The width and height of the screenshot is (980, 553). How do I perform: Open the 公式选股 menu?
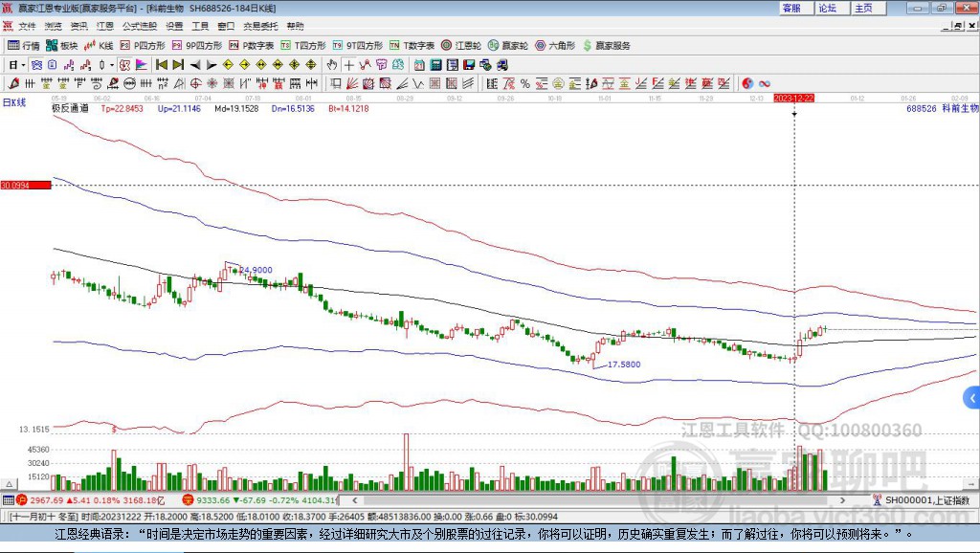click(138, 26)
